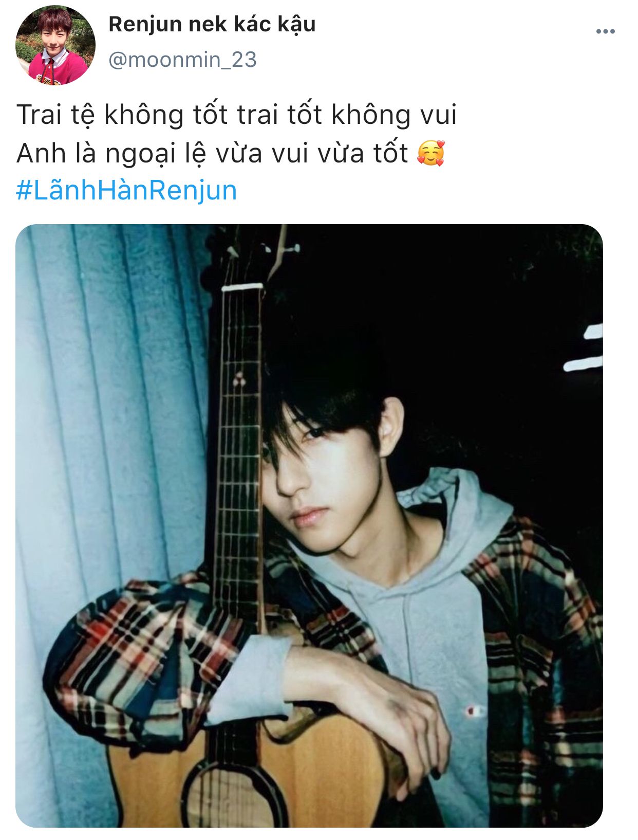Click the small logo on the gray hoodie
Image resolution: width=638 pixels, height=840 pixels.
click(x=474, y=711)
